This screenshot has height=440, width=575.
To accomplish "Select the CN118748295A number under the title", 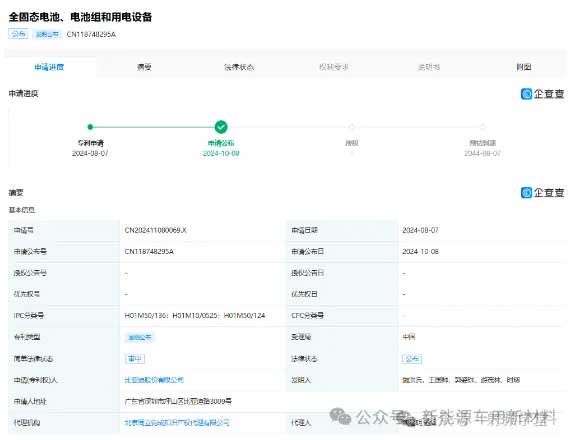I will [91, 34].
